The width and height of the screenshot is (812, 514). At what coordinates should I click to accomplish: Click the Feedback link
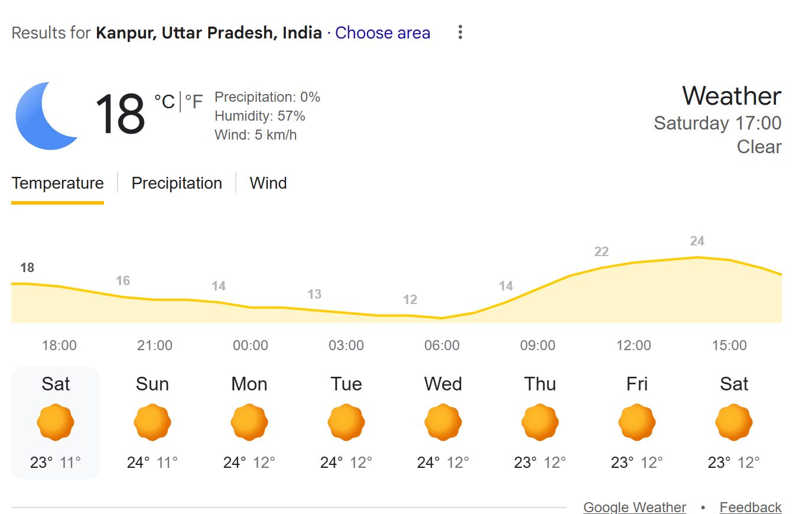click(751, 507)
